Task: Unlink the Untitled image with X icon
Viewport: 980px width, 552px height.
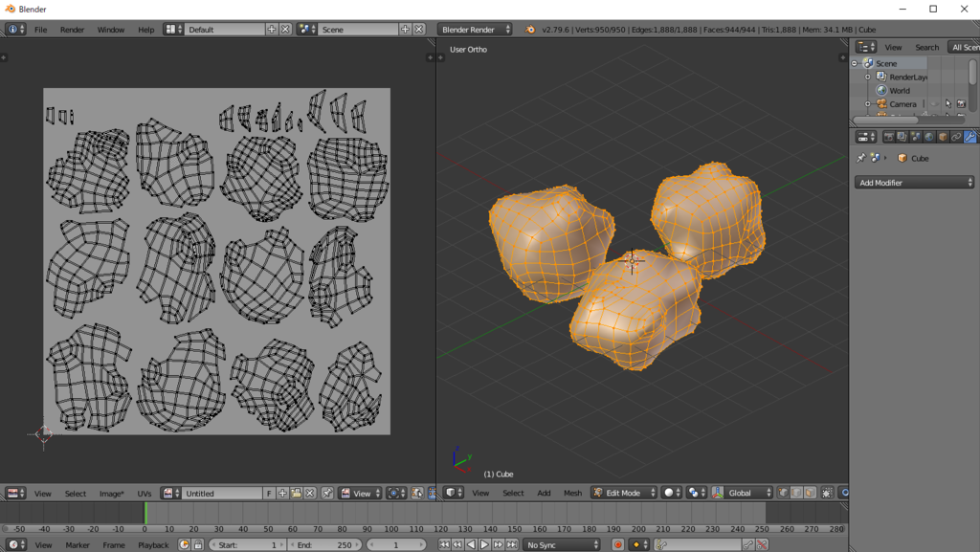Action: 309,494
